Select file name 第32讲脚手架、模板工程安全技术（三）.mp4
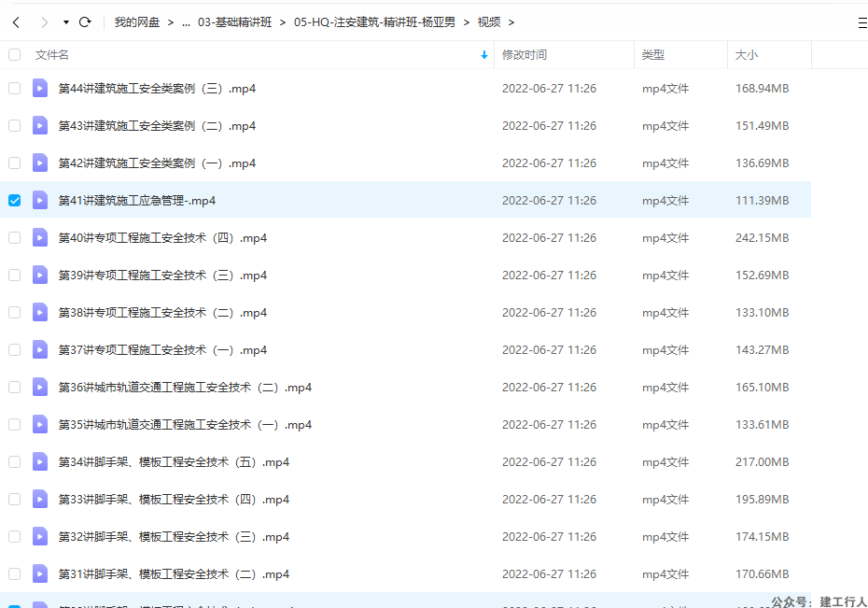This screenshot has height=608, width=868. point(174,537)
